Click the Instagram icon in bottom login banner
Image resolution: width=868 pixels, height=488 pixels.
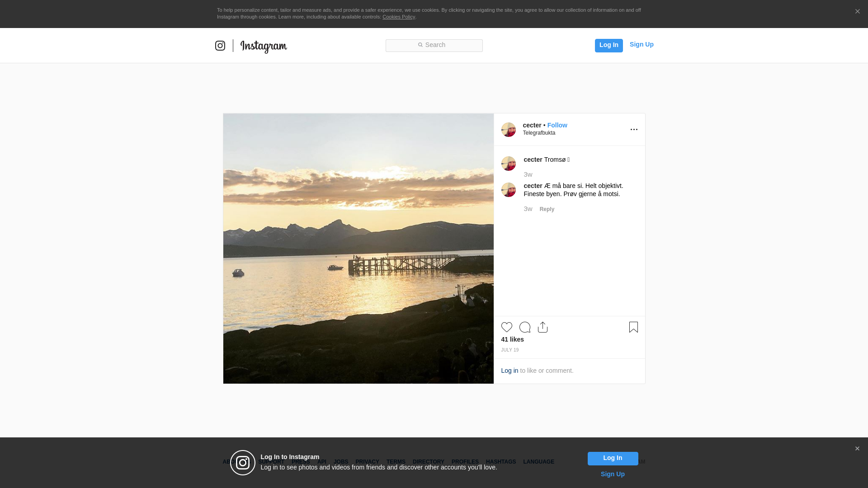click(x=243, y=463)
